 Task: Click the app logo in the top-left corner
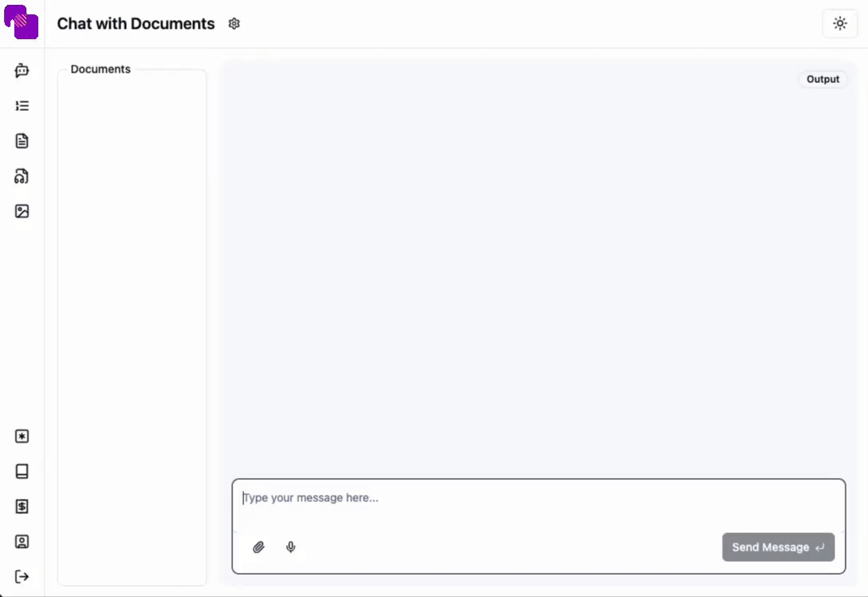(22, 22)
